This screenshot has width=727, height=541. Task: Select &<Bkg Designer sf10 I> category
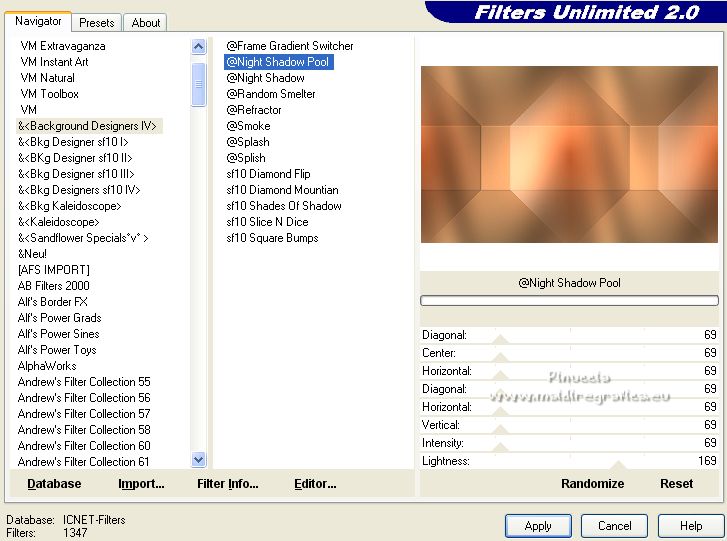tap(73, 142)
